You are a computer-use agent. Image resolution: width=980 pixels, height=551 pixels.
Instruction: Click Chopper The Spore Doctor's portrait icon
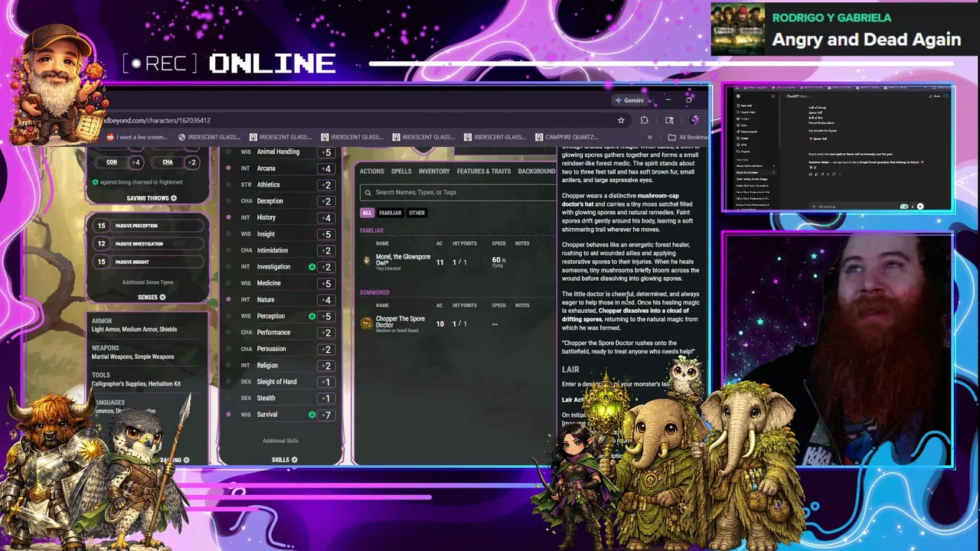(367, 324)
